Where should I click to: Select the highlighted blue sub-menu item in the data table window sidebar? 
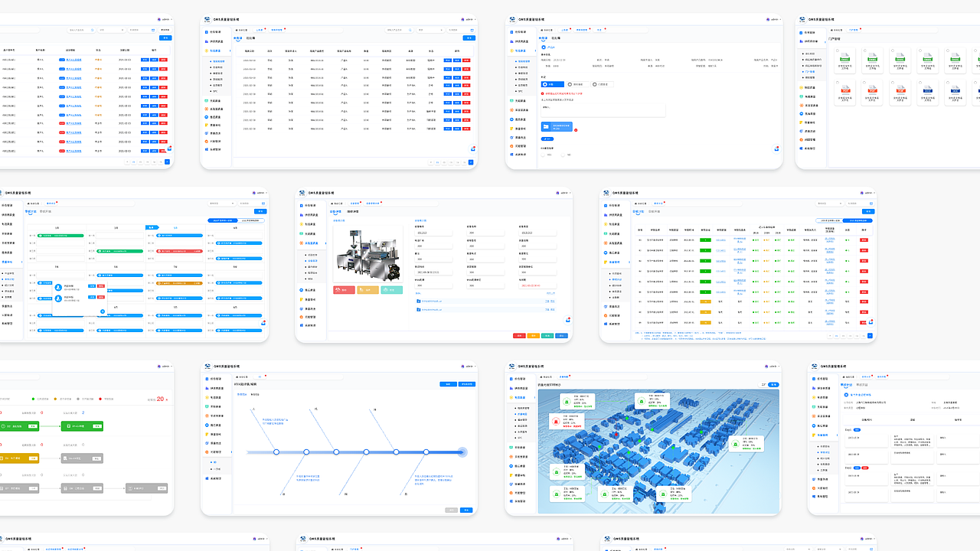[219, 61]
